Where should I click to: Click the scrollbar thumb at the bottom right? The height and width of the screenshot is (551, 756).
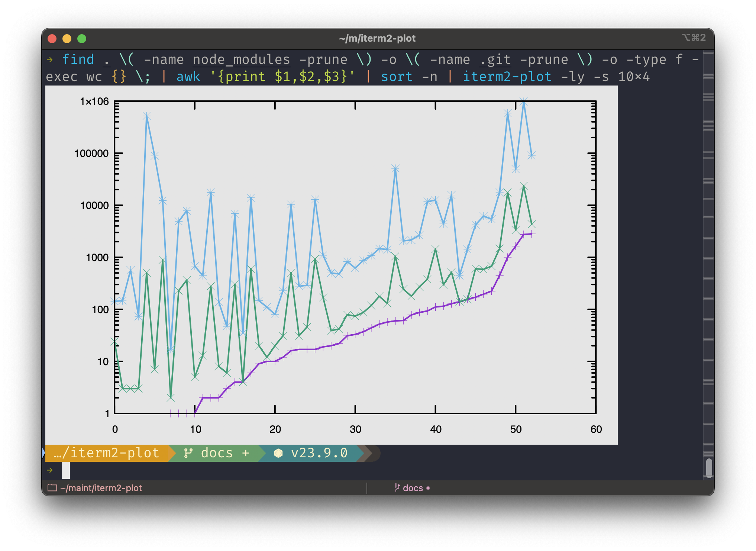709,468
